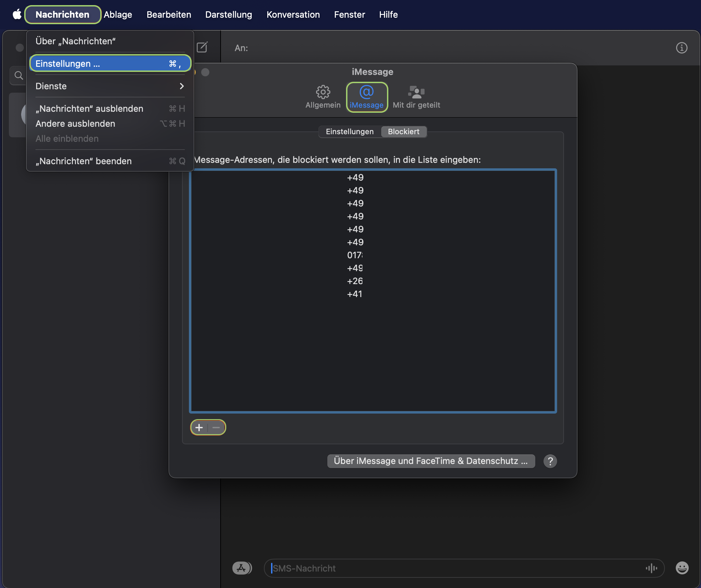Open the Apple menu
This screenshot has width=701, height=588.
click(17, 15)
